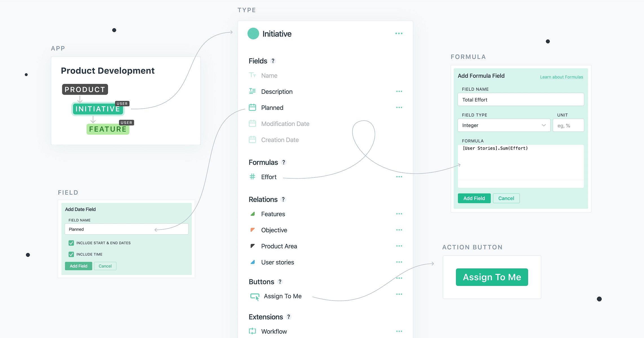Click the blue User stories relation icon
This screenshot has height=338, width=644.
pyautogui.click(x=253, y=262)
